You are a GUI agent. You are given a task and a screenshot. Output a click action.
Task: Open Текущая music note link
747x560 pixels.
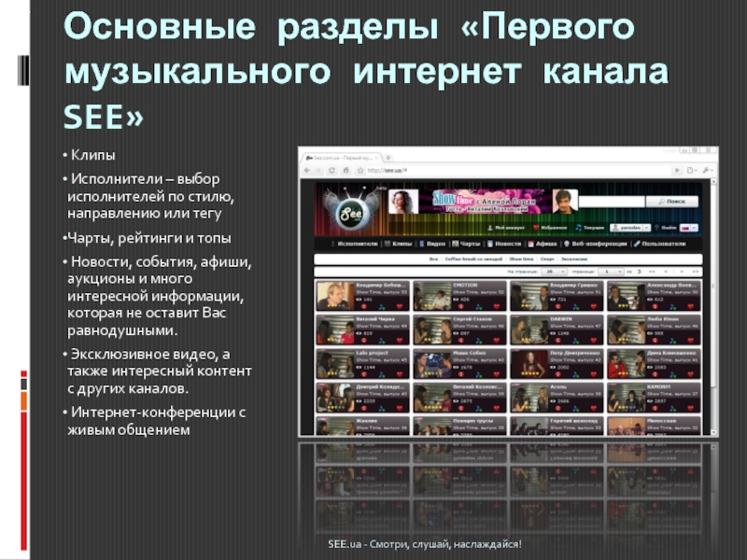(590, 228)
